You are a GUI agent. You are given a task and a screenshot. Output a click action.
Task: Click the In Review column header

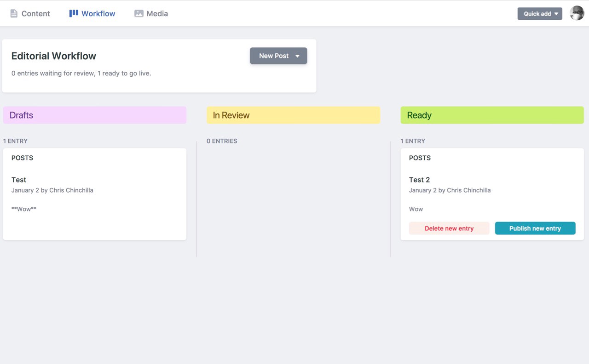293,115
